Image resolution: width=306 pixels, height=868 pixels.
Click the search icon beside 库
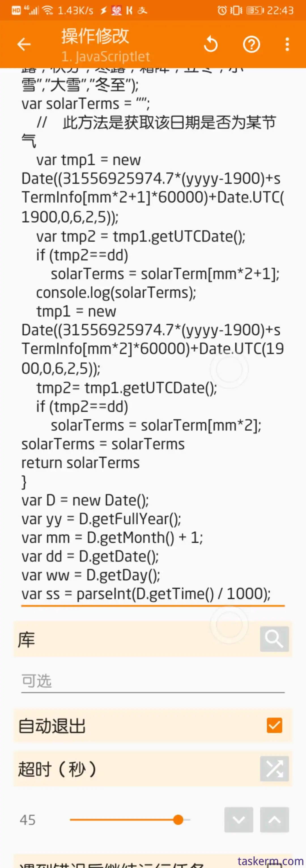pyautogui.click(x=274, y=639)
